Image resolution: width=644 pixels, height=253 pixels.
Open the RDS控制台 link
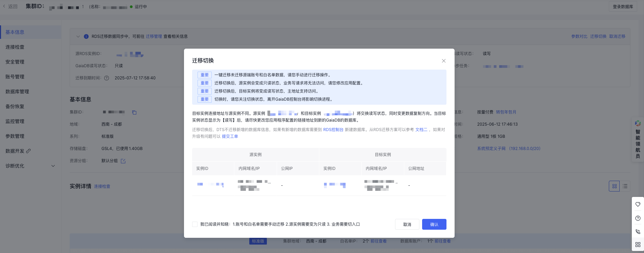pyautogui.click(x=333, y=130)
